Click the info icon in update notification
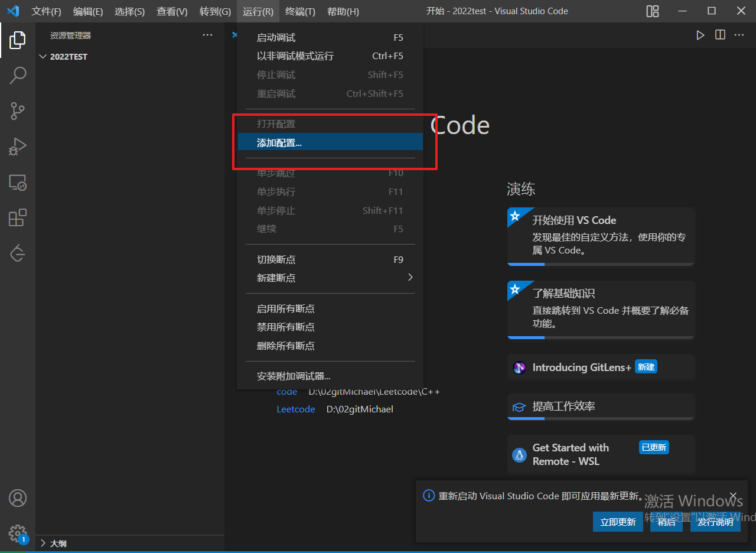This screenshot has width=756, height=553. pos(429,496)
